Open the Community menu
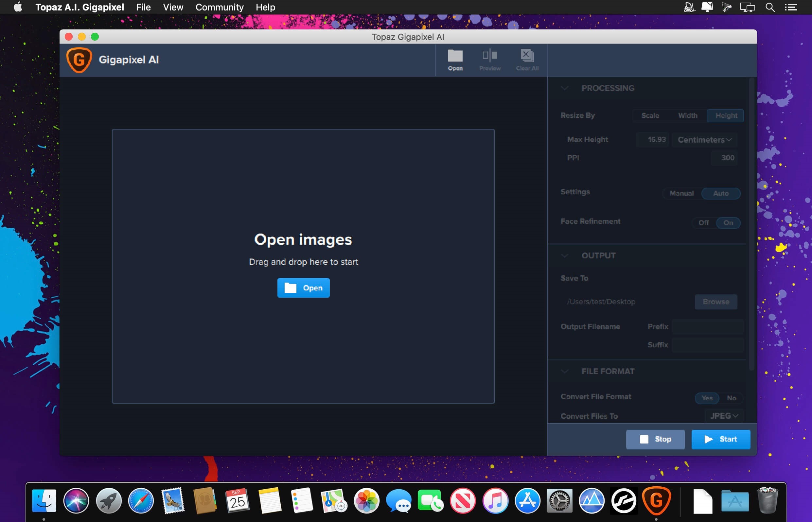812x522 pixels. (x=220, y=7)
